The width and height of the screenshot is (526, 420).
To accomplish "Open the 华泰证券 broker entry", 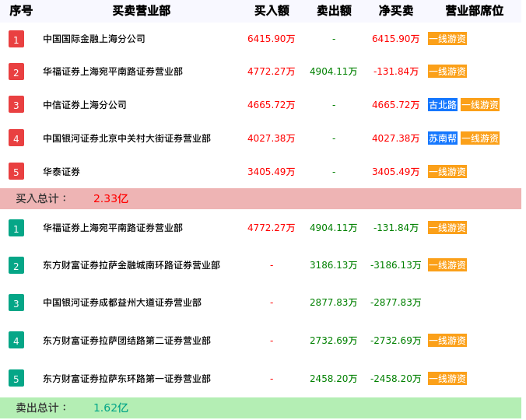I will pyautogui.click(x=61, y=172).
